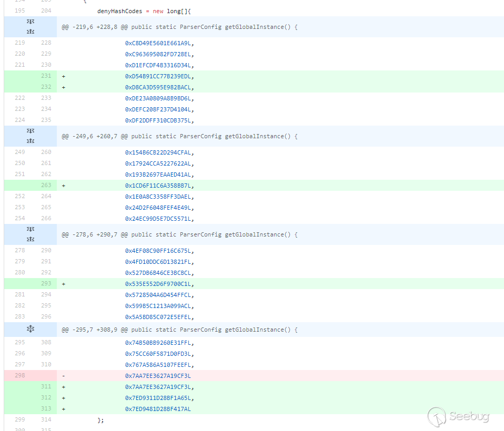Click the expand-down icon on the @@ -249,6 hunk

pyautogui.click(x=30, y=130)
